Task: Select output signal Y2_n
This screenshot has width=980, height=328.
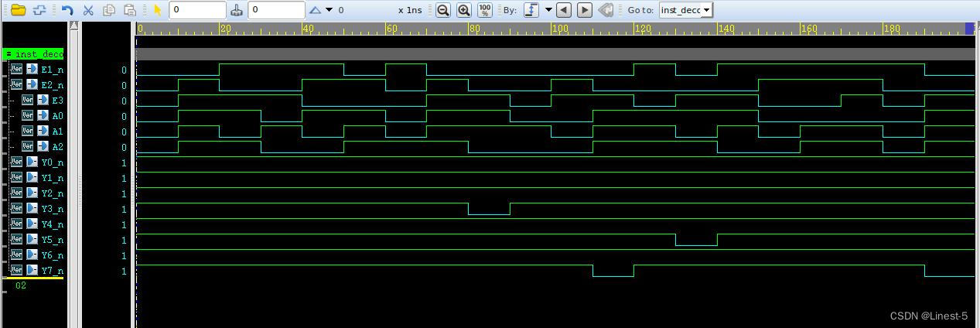Action: tap(52, 193)
